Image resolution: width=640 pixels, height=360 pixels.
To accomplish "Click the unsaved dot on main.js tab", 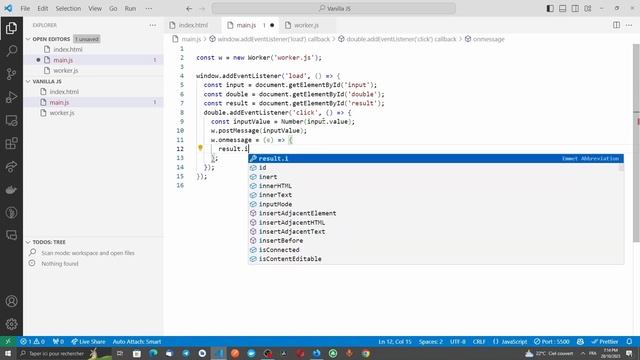I will (x=272, y=25).
